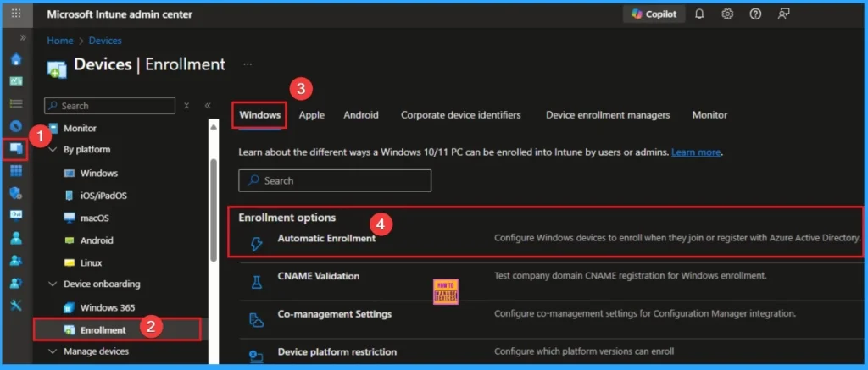The image size is (868, 370).
Task: Select Monitor in the side menu
Action: [x=80, y=129]
